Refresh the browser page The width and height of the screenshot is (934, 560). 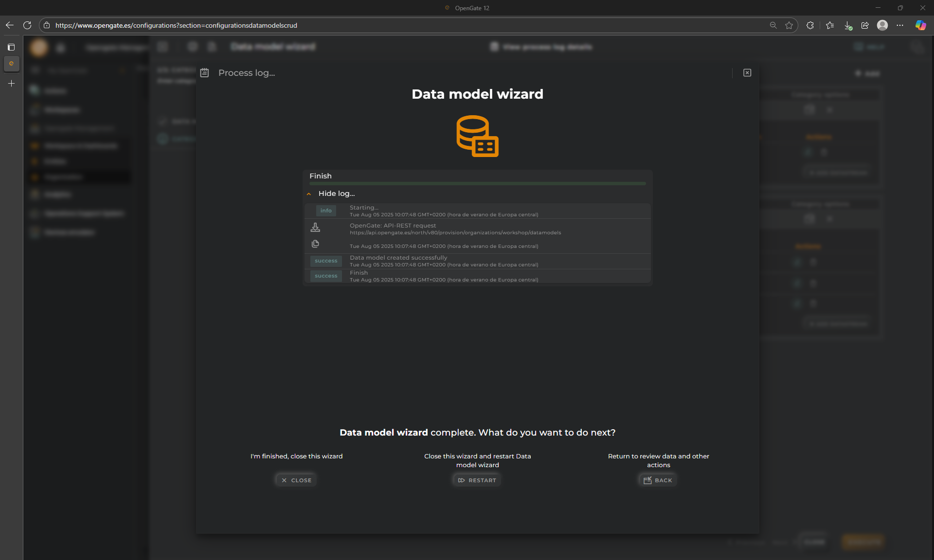coord(27,25)
